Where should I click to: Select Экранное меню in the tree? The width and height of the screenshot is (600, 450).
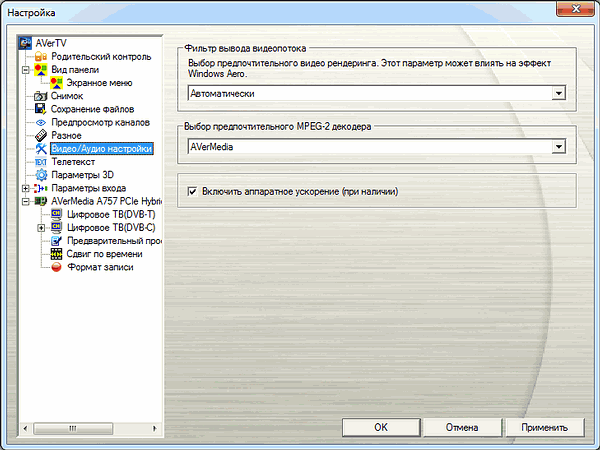[99, 83]
